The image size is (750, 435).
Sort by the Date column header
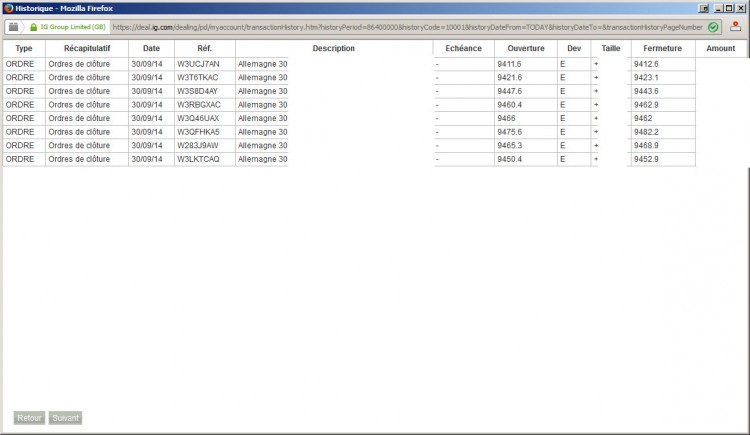tap(151, 48)
